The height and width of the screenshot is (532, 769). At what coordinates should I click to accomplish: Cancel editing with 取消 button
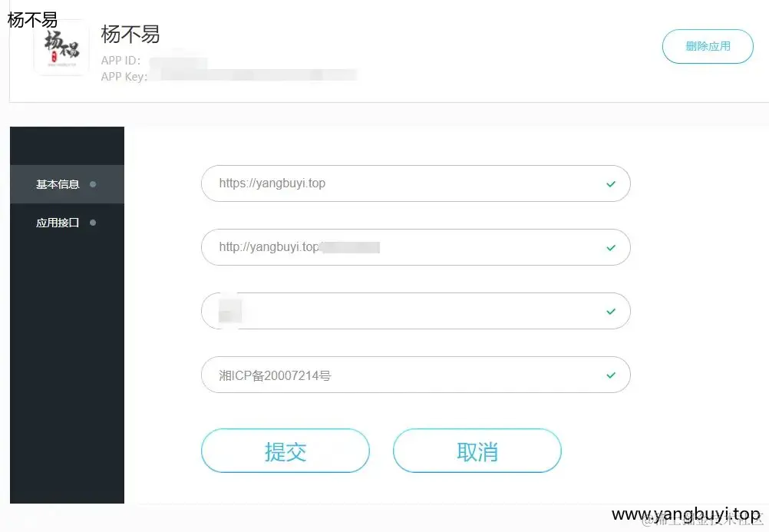click(477, 451)
